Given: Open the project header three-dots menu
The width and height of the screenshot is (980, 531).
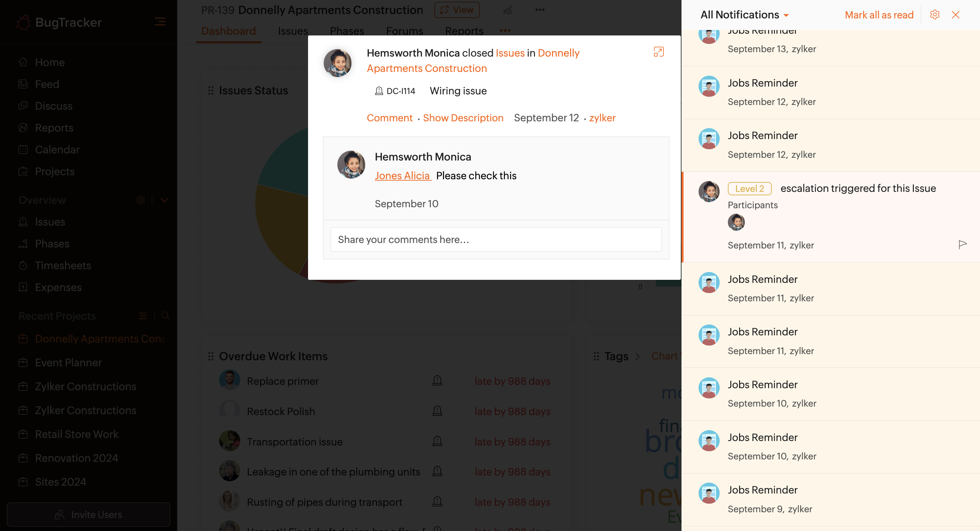Looking at the screenshot, I should coord(539,10).
